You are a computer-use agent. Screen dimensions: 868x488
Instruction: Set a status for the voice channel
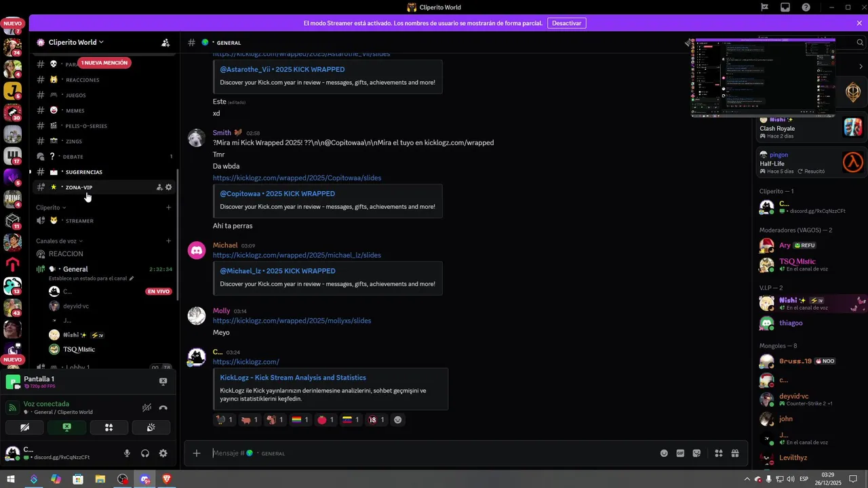click(92, 279)
